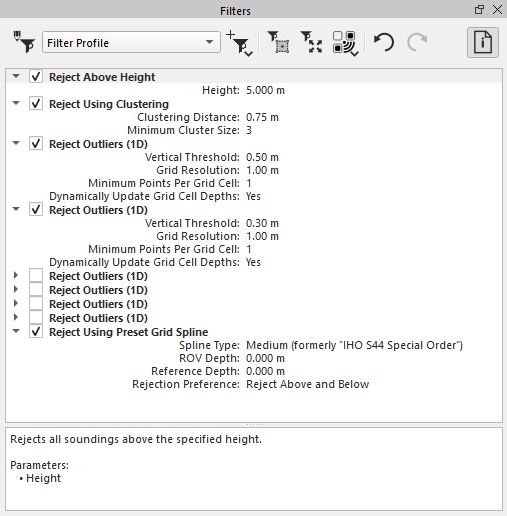Open the add filter dropdown icon
507x516 pixels.
[240, 43]
